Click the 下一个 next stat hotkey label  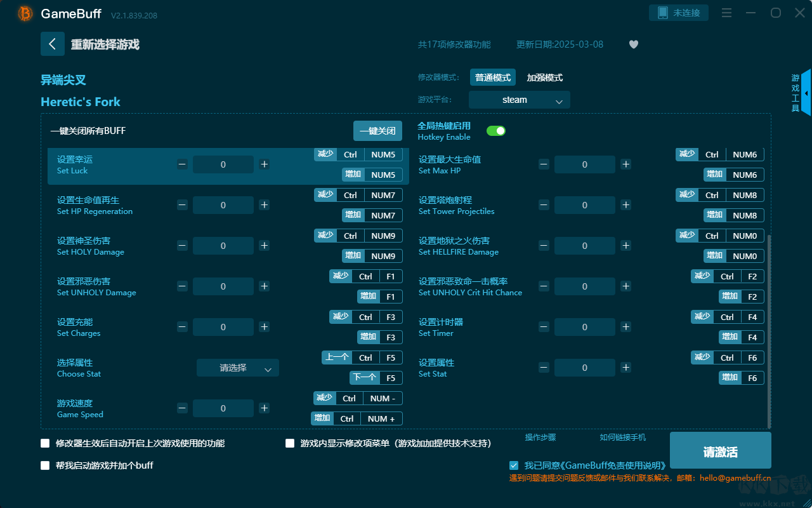(x=364, y=378)
